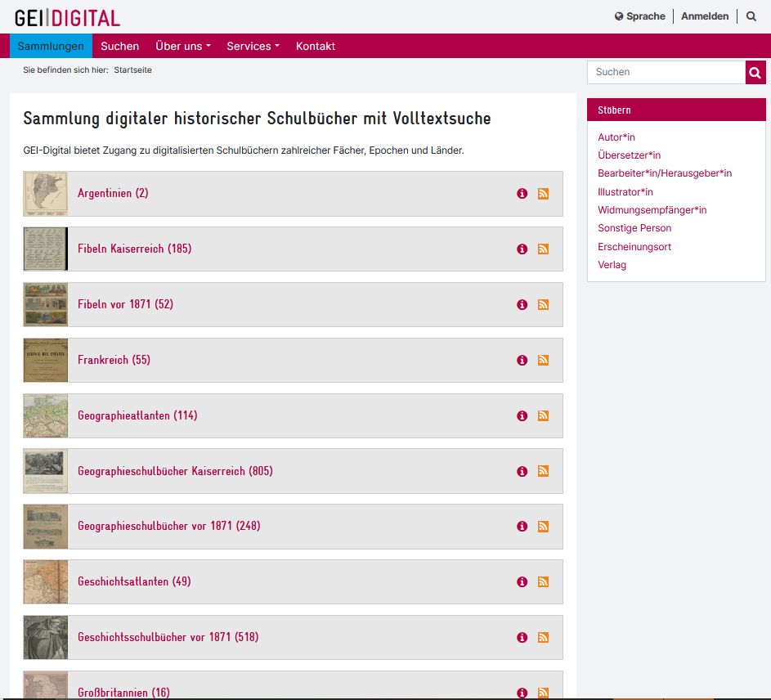Screen dimensions: 771x700
Task: Open Argentinien (2) collection link
Action: pyautogui.click(x=113, y=193)
